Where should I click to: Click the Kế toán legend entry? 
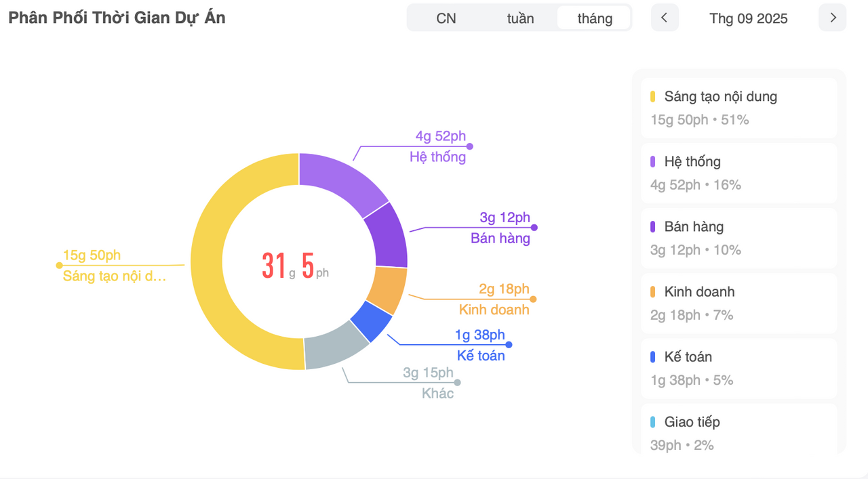[x=738, y=367]
